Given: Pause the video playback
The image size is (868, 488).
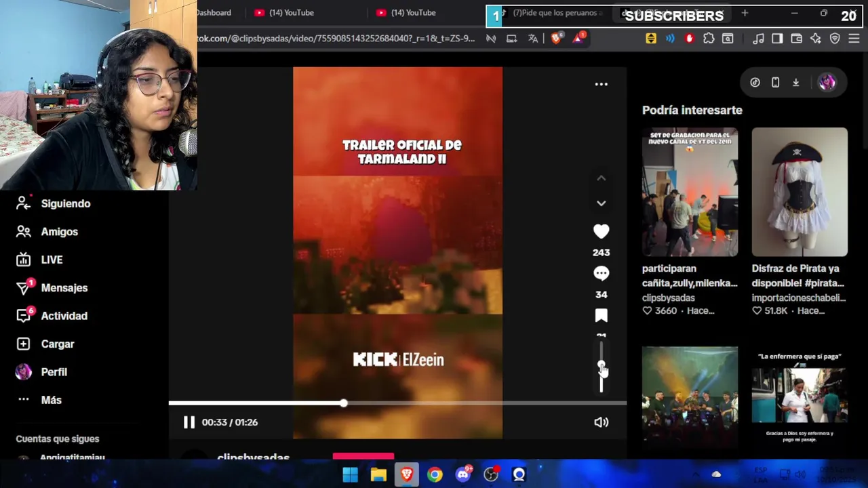Looking at the screenshot, I should (189, 422).
